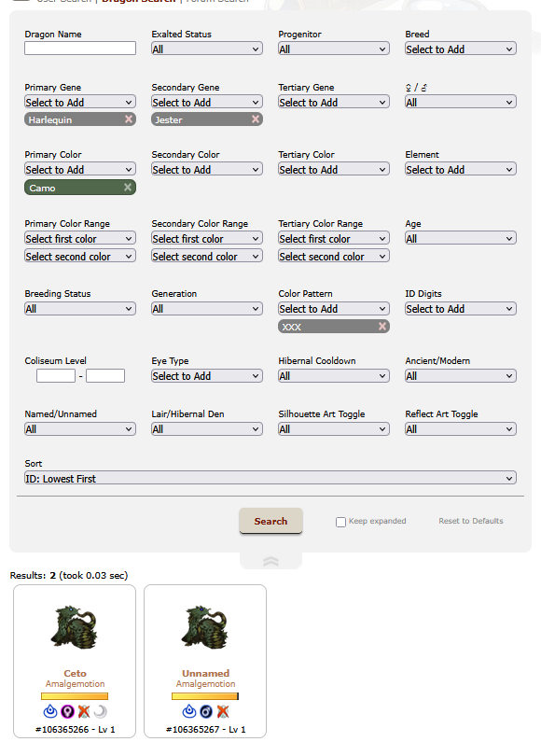The image size is (541, 756).
Task: Open the Silhouette Art Toggle dropdown
Action: (x=334, y=428)
